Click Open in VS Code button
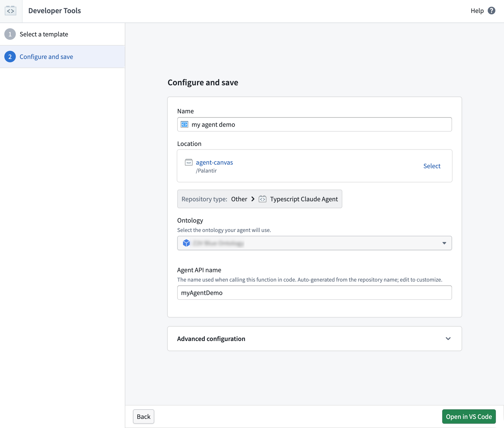This screenshot has height=428, width=504. pyautogui.click(x=469, y=416)
